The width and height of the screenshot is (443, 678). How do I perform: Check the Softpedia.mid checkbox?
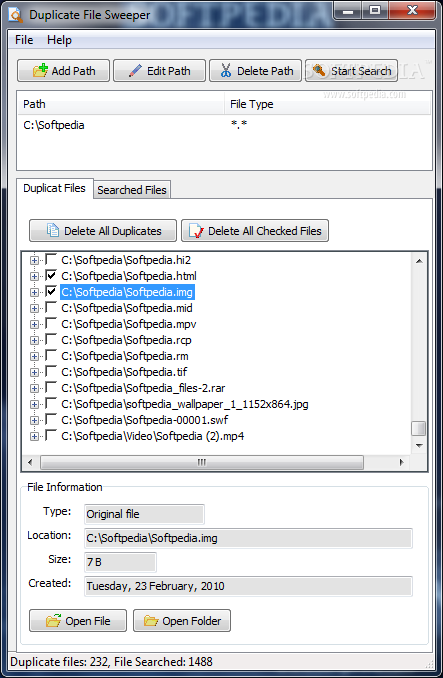pos(51,308)
